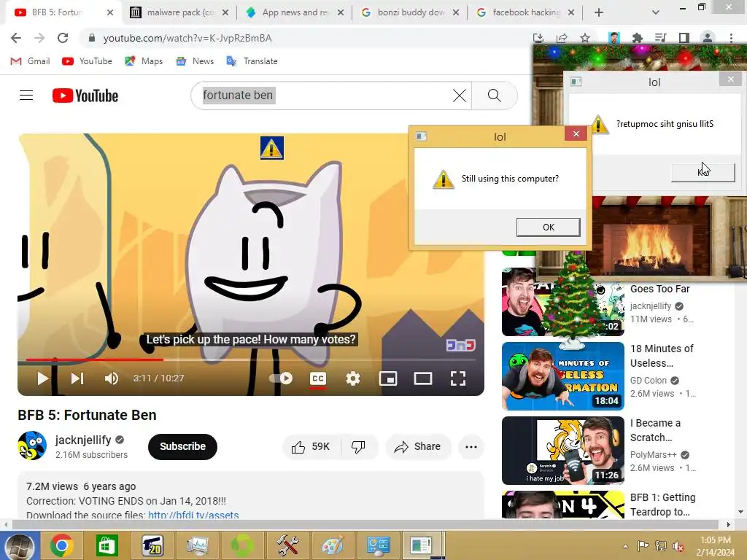Open the Windows Start button
Screen dimensions: 747x560
point(19,545)
